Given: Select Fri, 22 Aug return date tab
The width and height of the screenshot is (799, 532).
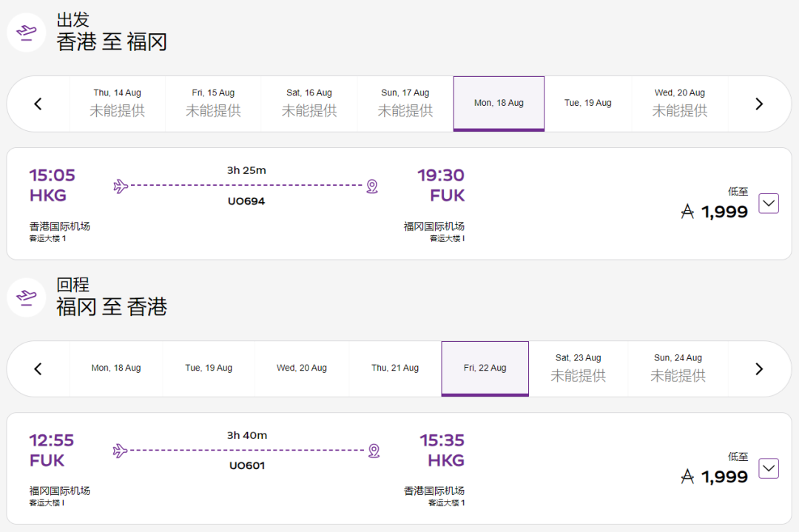Looking at the screenshot, I should 485,368.
